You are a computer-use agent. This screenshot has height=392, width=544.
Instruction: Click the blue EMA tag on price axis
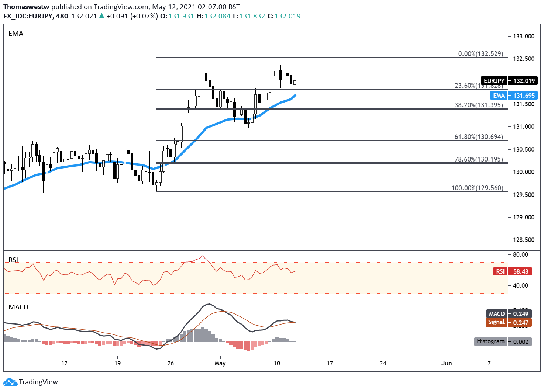(499, 96)
